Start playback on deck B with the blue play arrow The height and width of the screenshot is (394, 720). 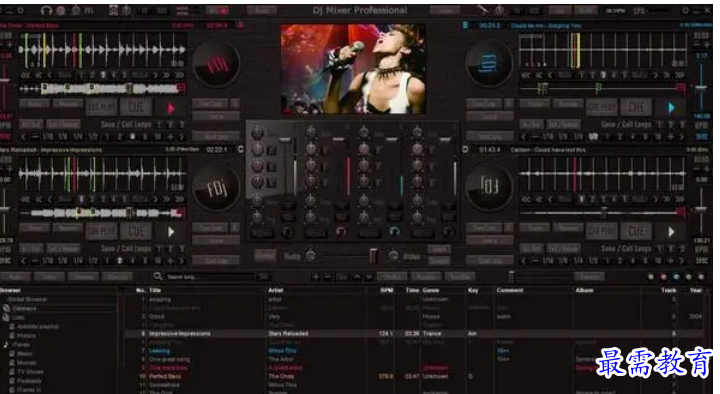coord(671,108)
